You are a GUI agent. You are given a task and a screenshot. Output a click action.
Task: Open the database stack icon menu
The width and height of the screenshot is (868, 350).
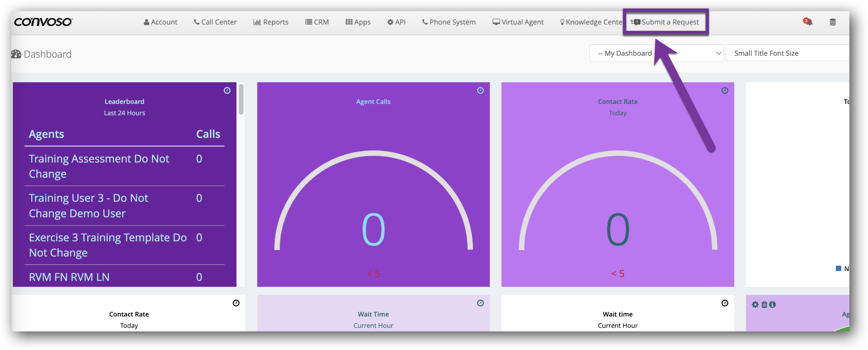point(833,22)
